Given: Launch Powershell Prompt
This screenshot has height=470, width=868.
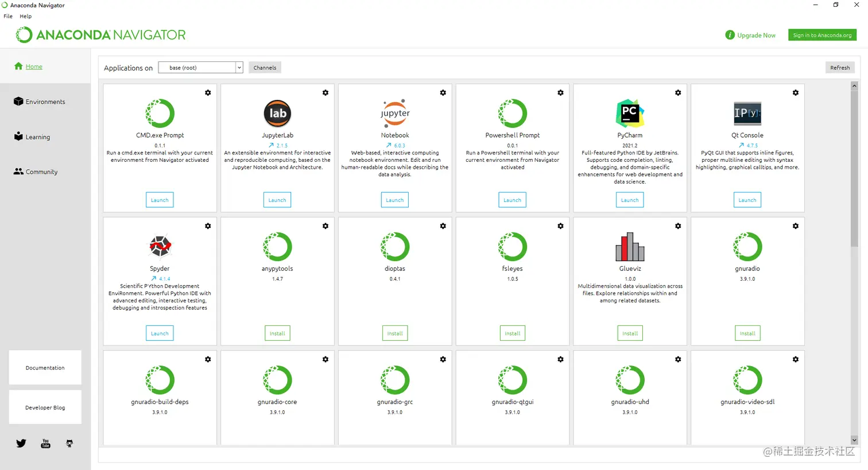Looking at the screenshot, I should tap(512, 200).
